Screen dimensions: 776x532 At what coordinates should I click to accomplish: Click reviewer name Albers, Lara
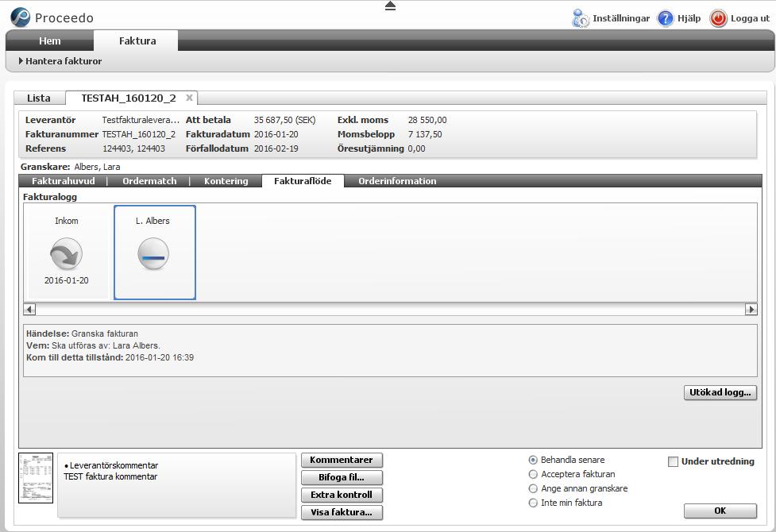tap(97, 167)
